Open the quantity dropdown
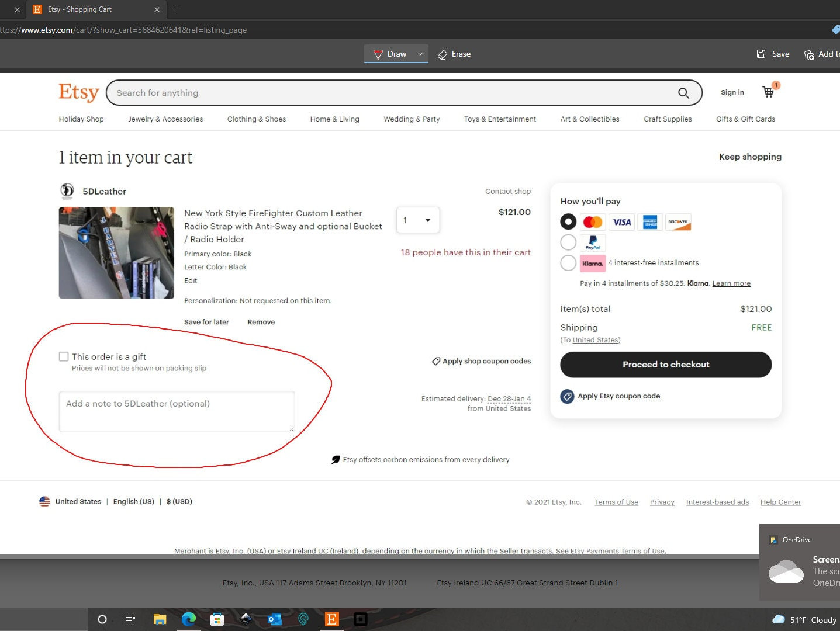 417,220
